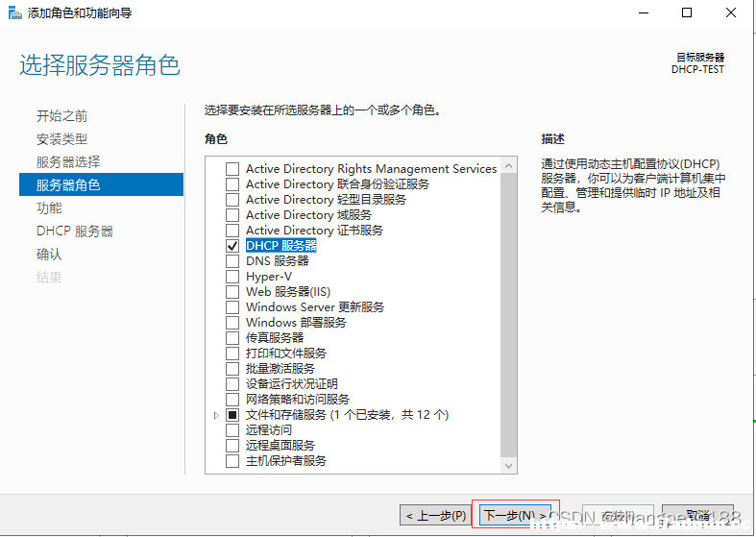Go to the 服务器选择 wizard step
Image resolution: width=756 pixels, height=537 pixels.
[x=68, y=162]
